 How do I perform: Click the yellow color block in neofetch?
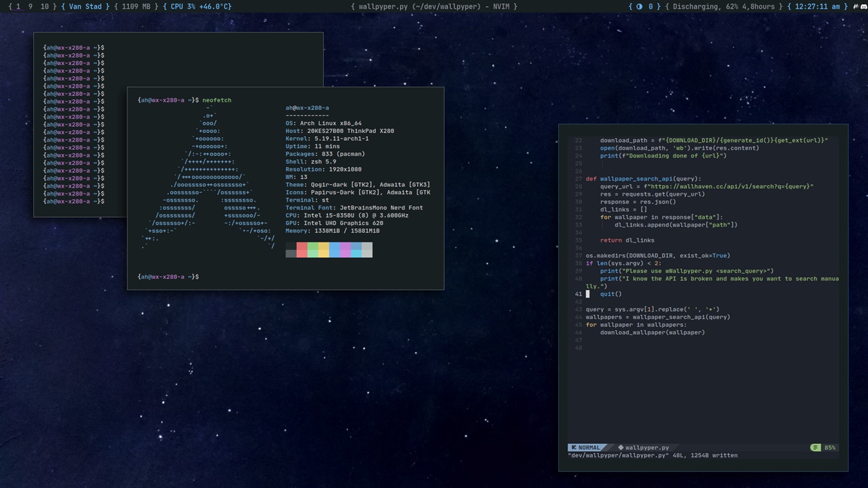[x=323, y=250]
